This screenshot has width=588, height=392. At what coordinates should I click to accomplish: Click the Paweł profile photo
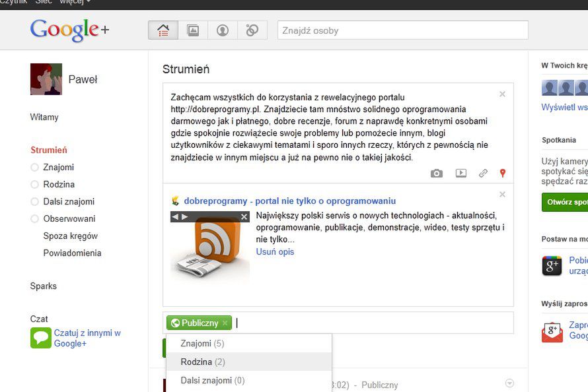[46, 79]
